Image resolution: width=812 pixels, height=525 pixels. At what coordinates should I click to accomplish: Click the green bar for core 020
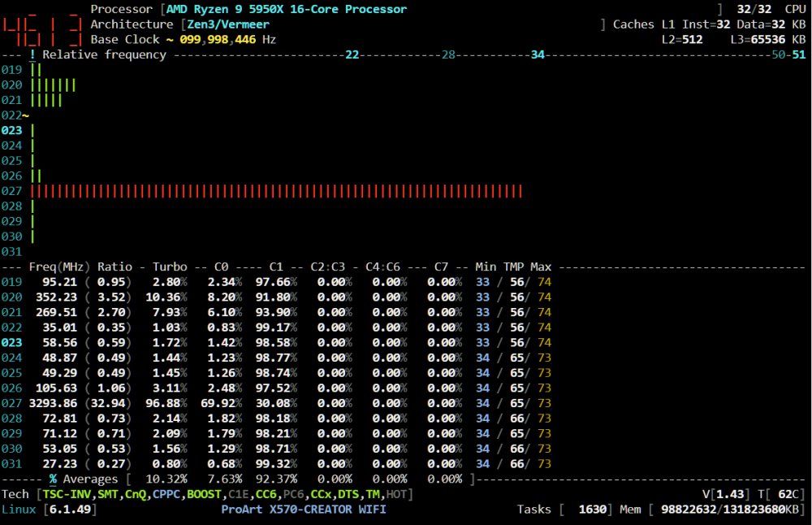(x=54, y=85)
